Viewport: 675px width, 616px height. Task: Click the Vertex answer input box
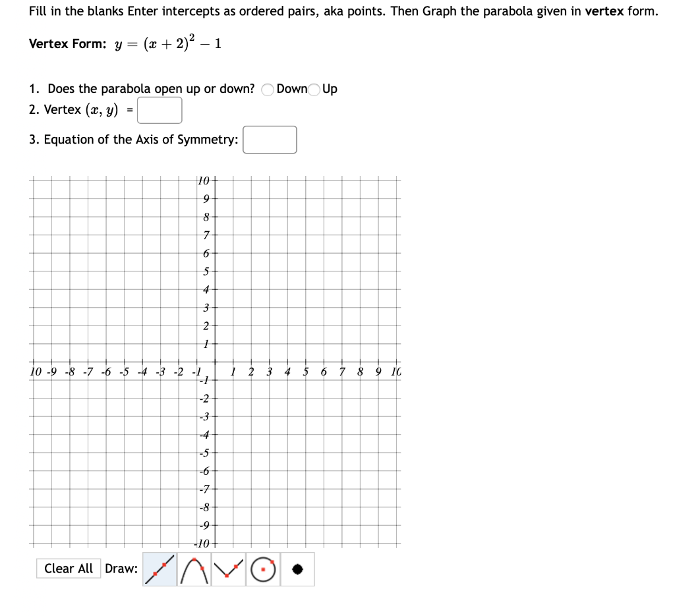pyautogui.click(x=159, y=110)
